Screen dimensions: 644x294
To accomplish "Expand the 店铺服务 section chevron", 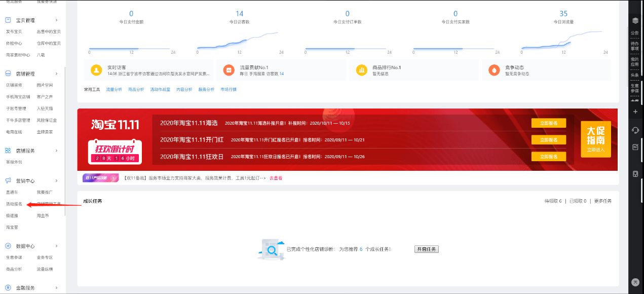I will [x=56, y=151].
